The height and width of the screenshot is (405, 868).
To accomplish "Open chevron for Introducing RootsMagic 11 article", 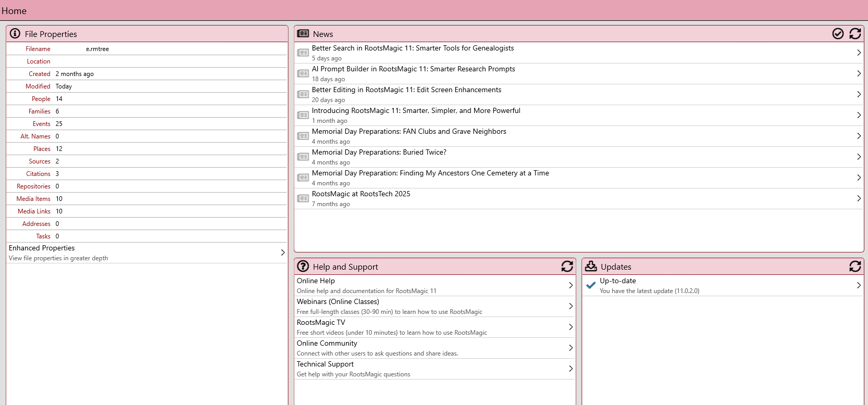I will click(859, 115).
